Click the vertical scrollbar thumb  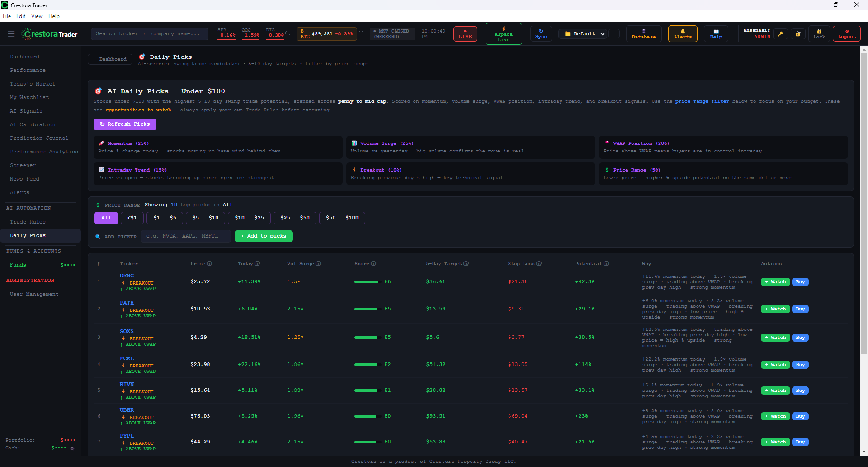point(864,204)
